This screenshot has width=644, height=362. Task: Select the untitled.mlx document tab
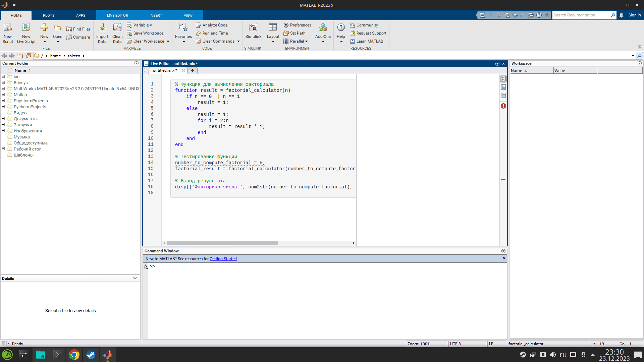165,70
